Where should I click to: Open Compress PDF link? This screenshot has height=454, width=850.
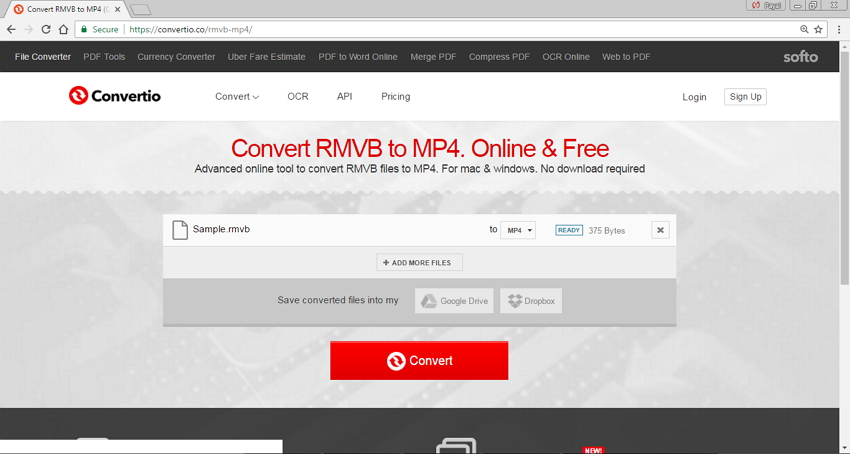click(x=499, y=57)
